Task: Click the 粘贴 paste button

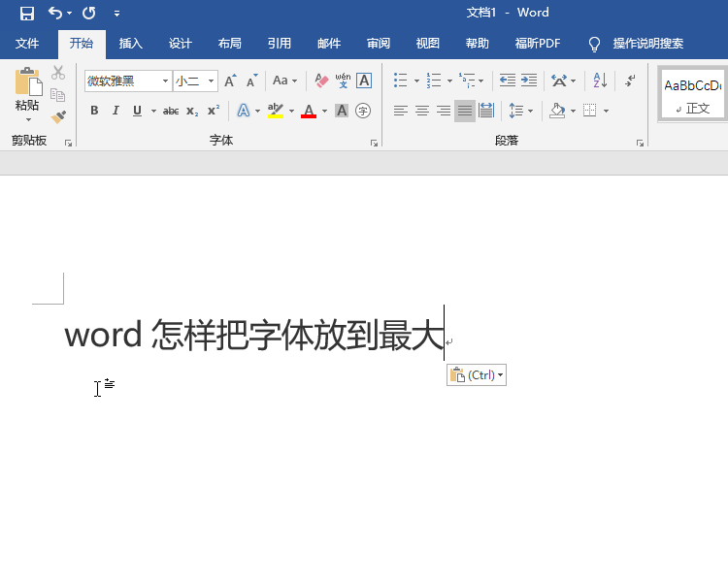Action: [28, 88]
